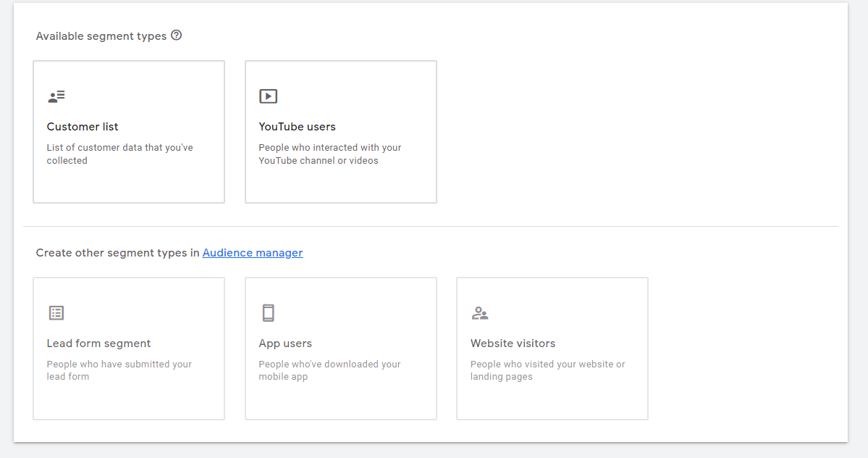This screenshot has height=458, width=868.
Task: Click the Lead form segment list icon
Action: pyautogui.click(x=56, y=313)
